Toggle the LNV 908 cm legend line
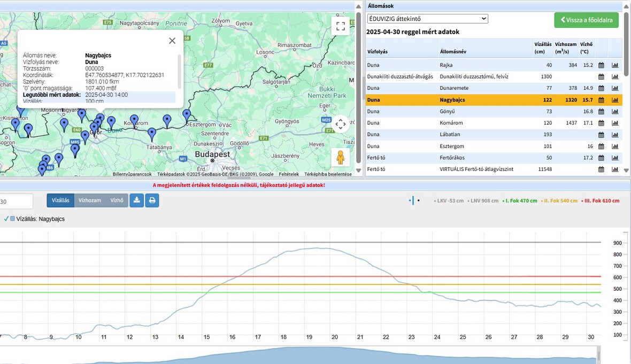631x364 pixels. [x=483, y=201]
